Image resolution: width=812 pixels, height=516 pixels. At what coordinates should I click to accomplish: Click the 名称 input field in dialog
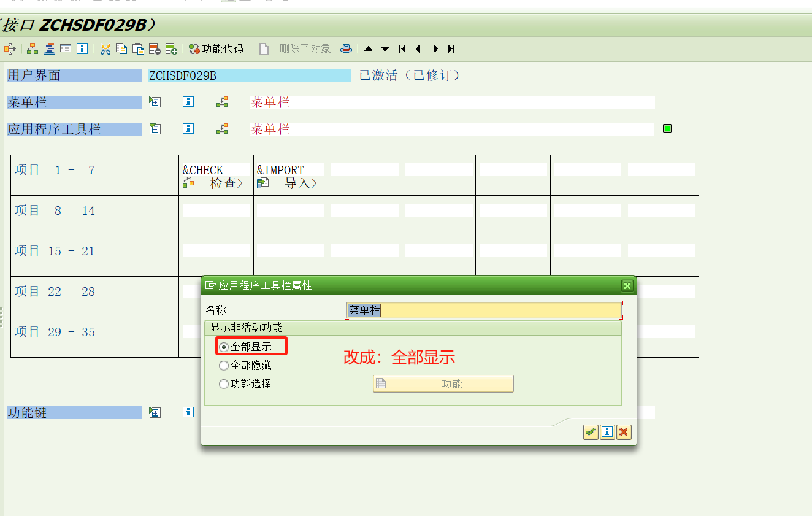484,310
